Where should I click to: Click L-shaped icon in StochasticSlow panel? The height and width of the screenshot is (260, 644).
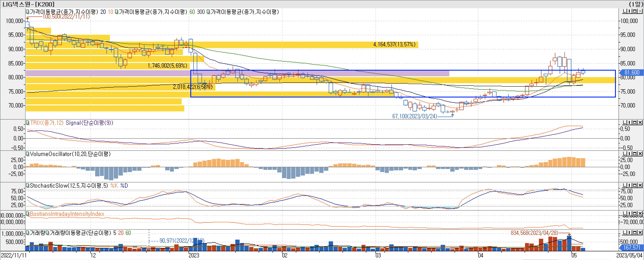click(x=625, y=185)
